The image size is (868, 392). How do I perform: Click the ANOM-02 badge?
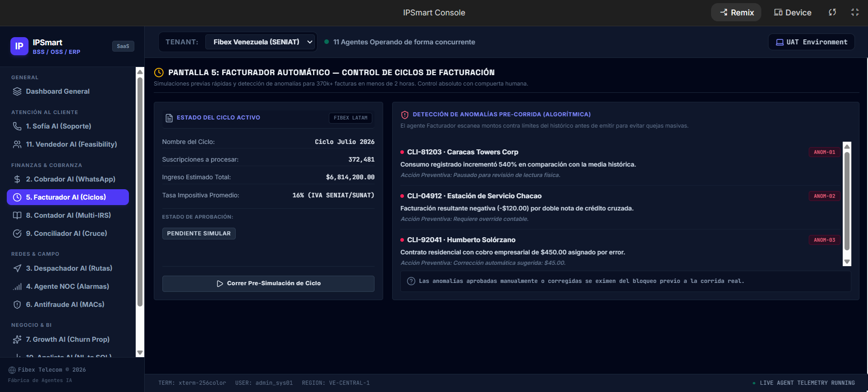click(825, 196)
